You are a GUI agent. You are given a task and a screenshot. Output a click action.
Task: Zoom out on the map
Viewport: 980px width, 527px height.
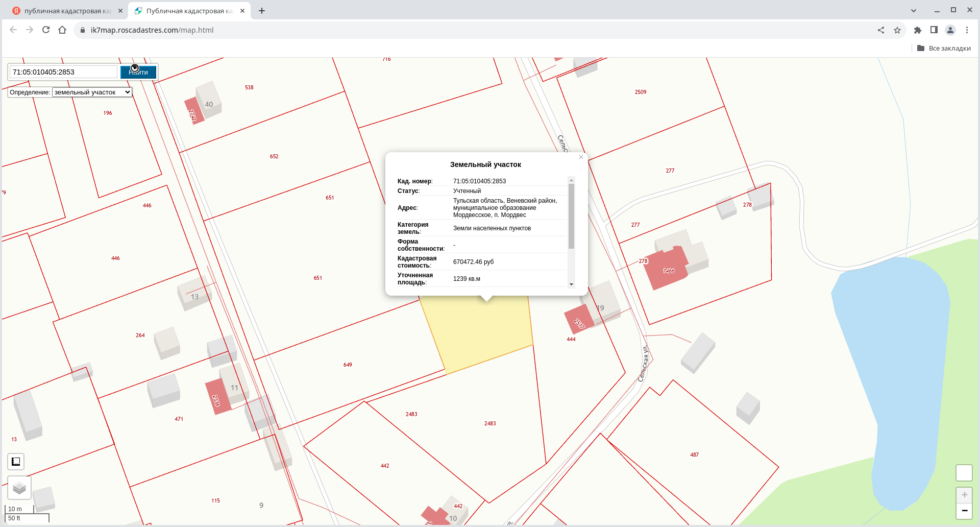[964, 511]
